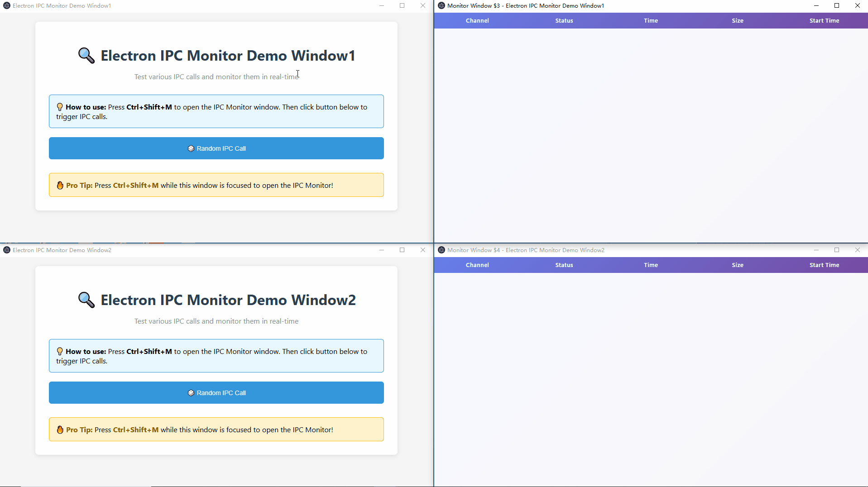Maximize Monitor Window $3
This screenshot has width=868, height=487.
[837, 6]
